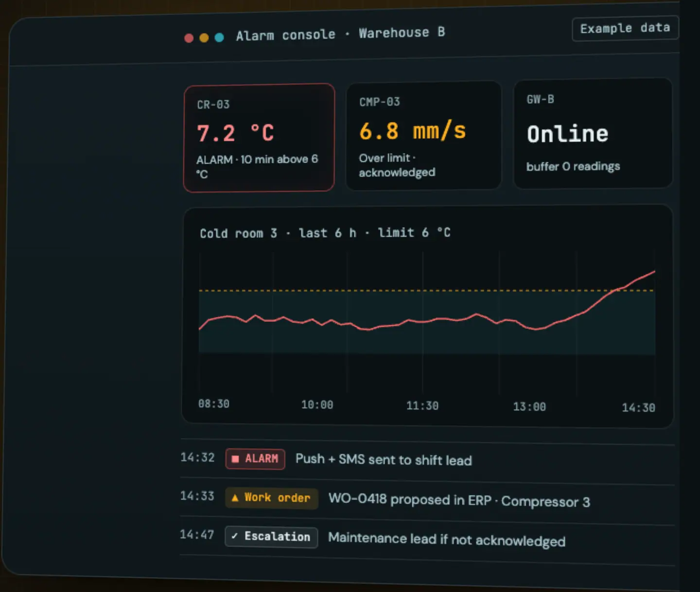Click the warning triangle icon in Work order tag
The image size is (700, 592).
(x=235, y=498)
